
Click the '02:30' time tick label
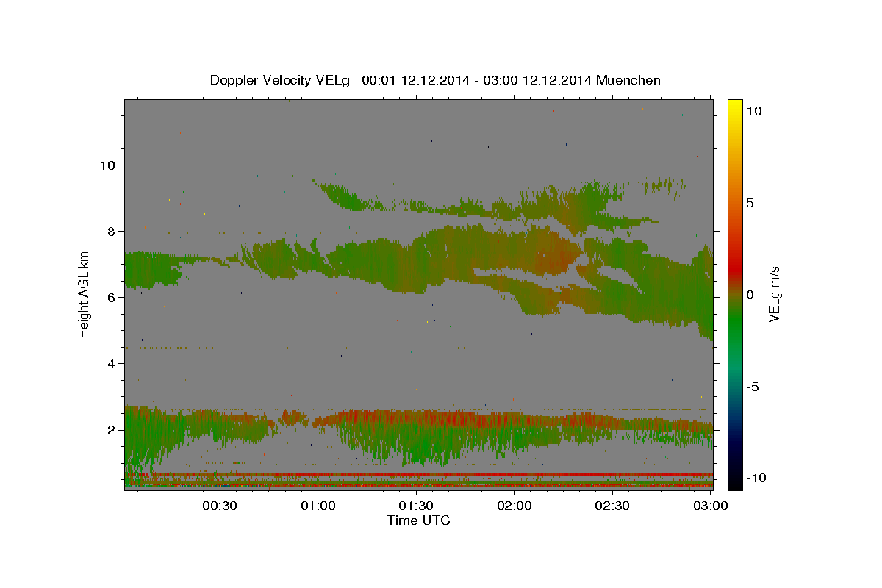pos(612,506)
